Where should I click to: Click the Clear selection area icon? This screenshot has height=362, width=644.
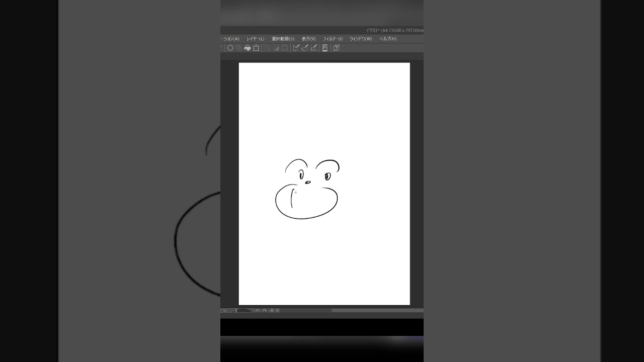coord(230,48)
